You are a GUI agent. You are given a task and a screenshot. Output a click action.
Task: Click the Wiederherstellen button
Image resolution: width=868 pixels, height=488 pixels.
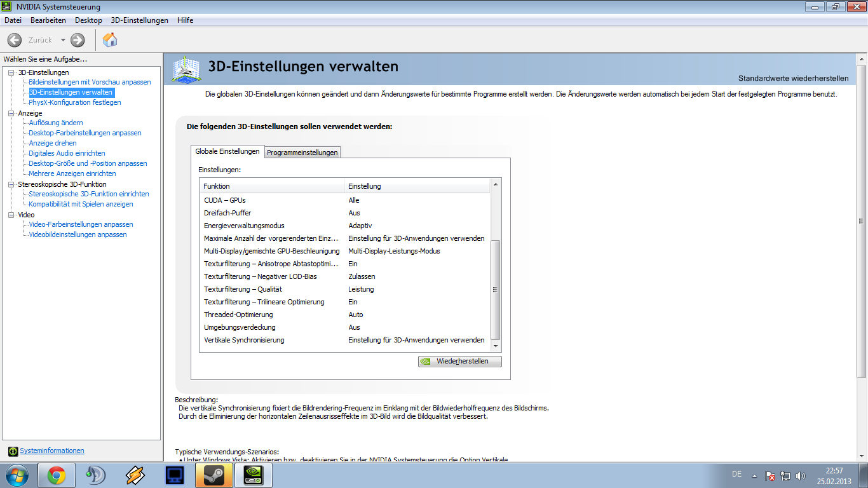coord(460,362)
